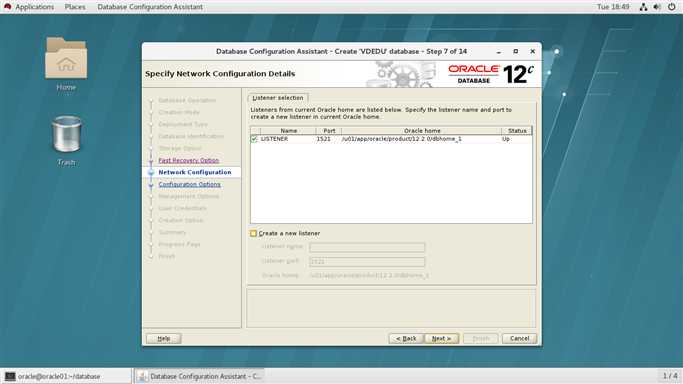Click the terminal icon in the taskbar

click(10, 376)
